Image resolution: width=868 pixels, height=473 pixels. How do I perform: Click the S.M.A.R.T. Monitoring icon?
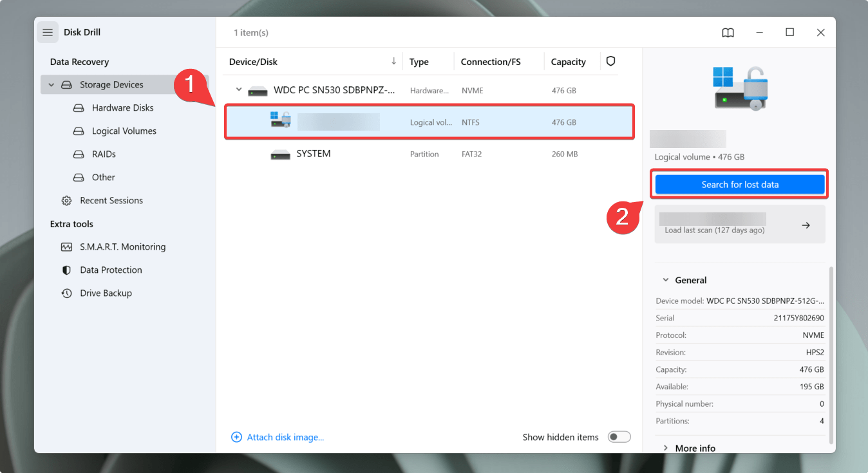click(x=66, y=247)
